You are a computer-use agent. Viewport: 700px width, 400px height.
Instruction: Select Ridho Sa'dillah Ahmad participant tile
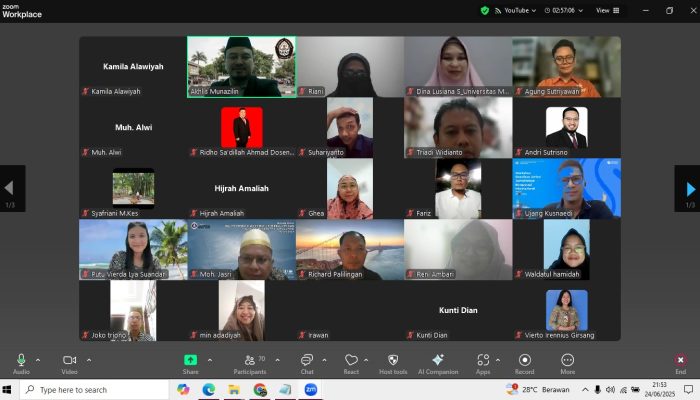pos(242,128)
